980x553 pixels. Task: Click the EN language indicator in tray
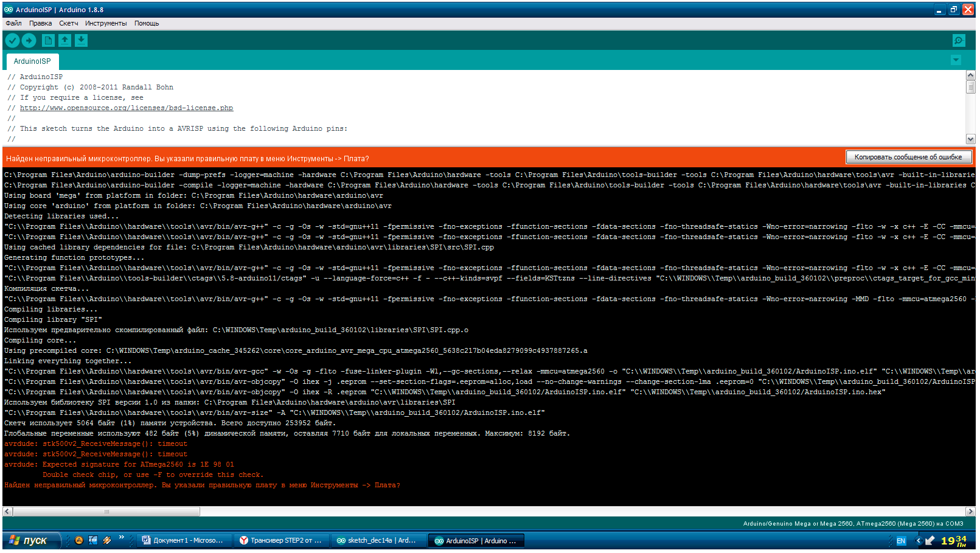tap(901, 541)
